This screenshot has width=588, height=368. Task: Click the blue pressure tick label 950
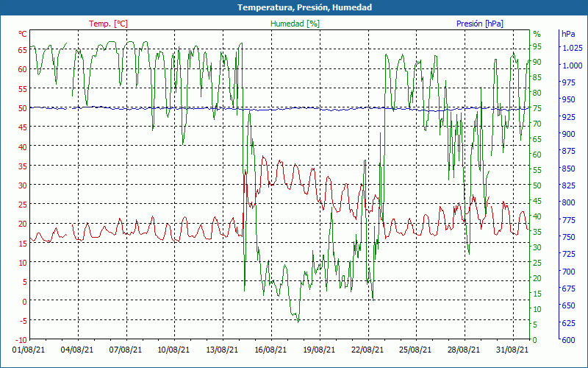click(568, 99)
